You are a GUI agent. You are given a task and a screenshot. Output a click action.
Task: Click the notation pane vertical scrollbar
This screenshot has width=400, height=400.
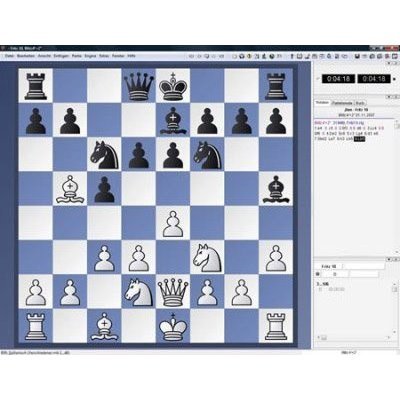click(397, 187)
